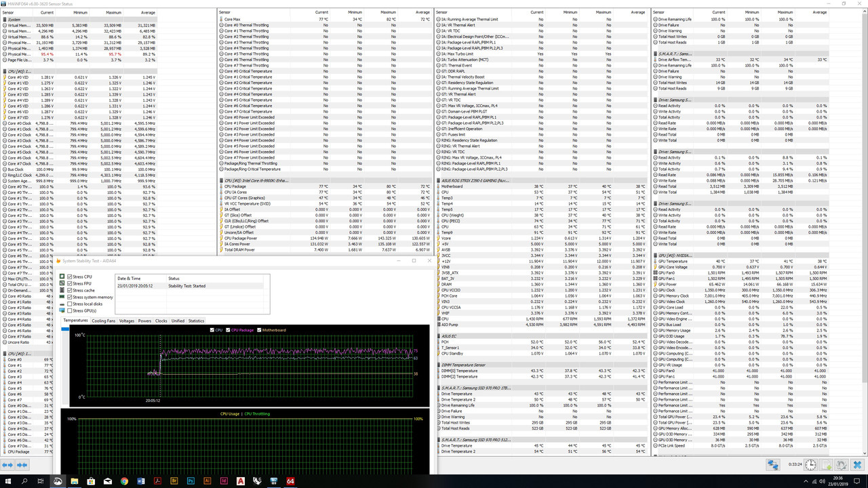Launch Microsoft Word from taskbar
Viewport: 868px width, 488px height.
click(x=140, y=481)
